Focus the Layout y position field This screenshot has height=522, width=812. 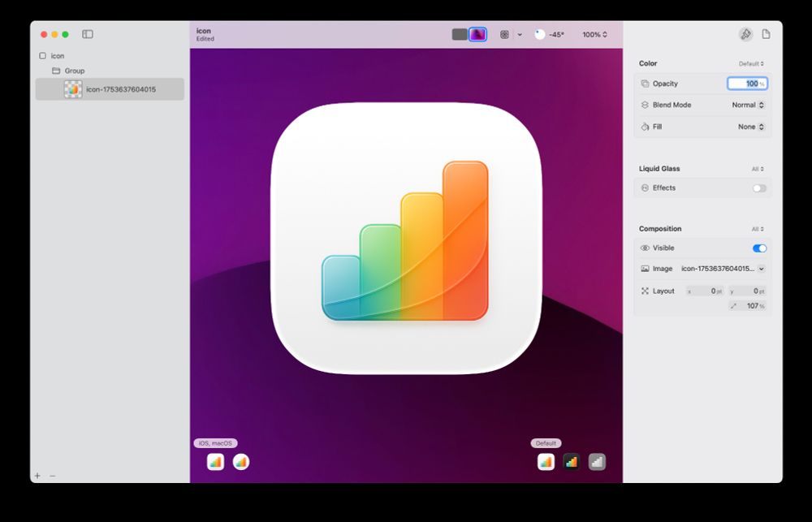747,291
